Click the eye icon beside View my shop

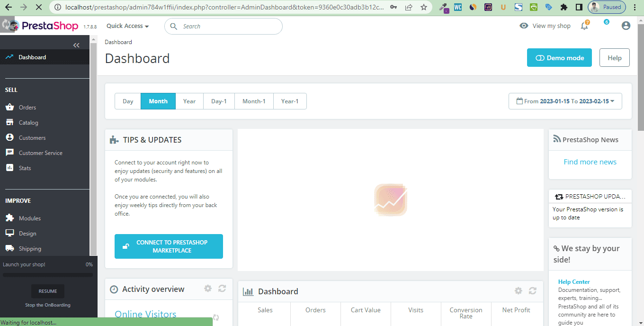pyautogui.click(x=524, y=26)
